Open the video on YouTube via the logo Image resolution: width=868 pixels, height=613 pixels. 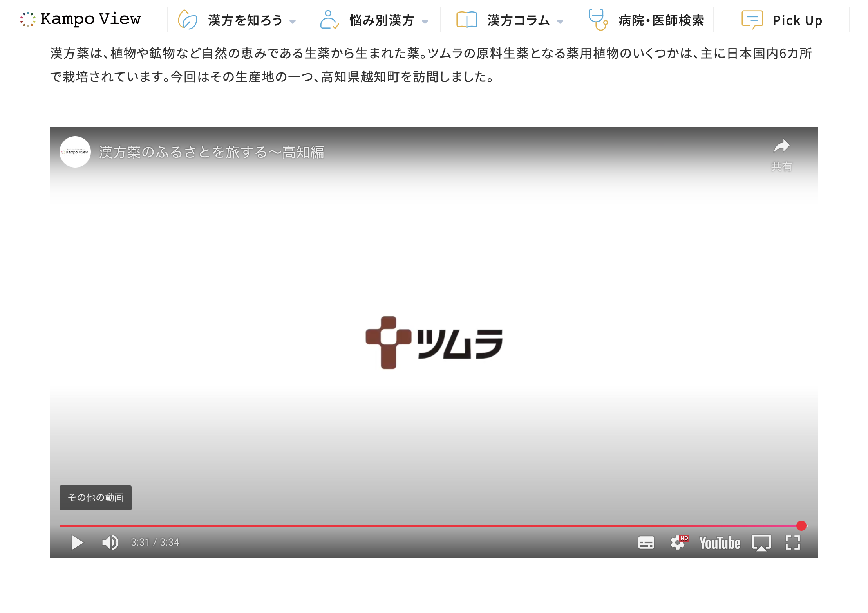720,543
